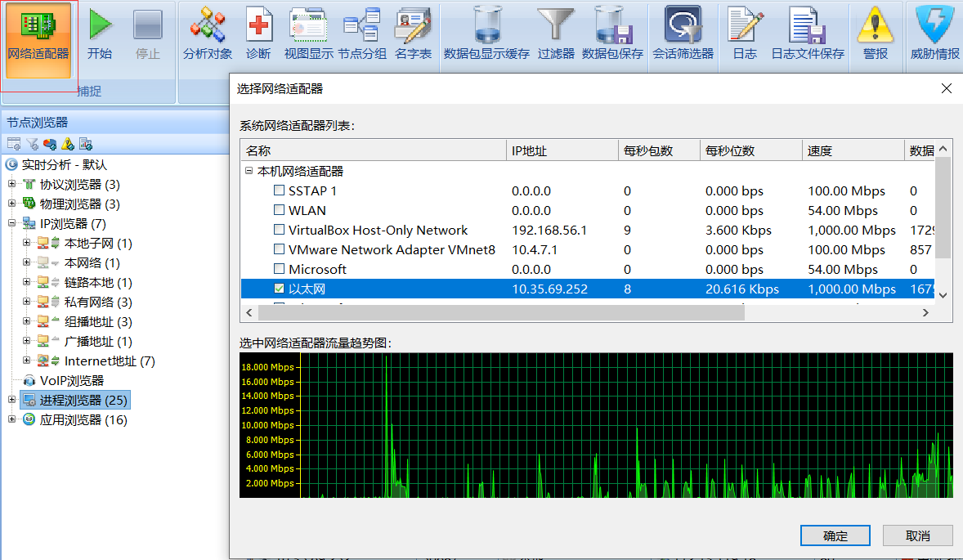Click the warning triangle icon in node browser toolbar
Viewport: 963px width, 560px height.
[x=68, y=144]
